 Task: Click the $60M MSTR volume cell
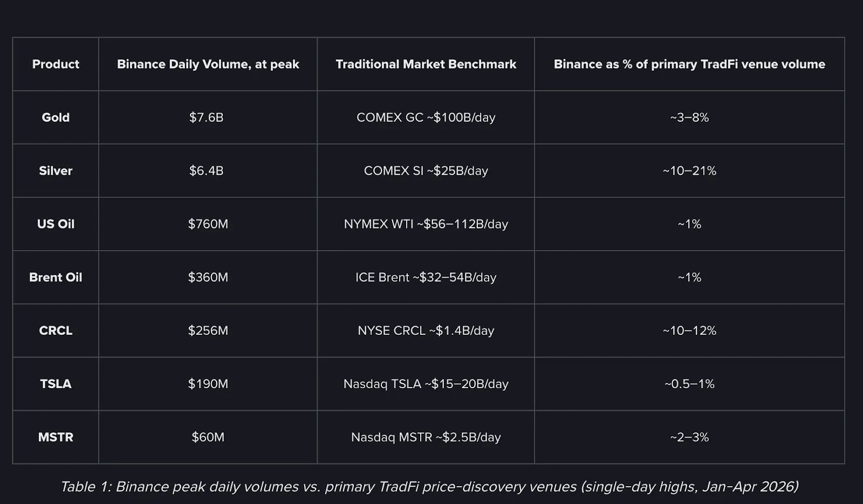click(208, 437)
